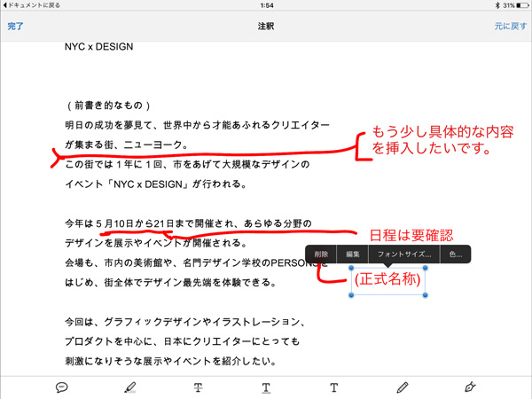Select the plain text box tool

point(334,387)
